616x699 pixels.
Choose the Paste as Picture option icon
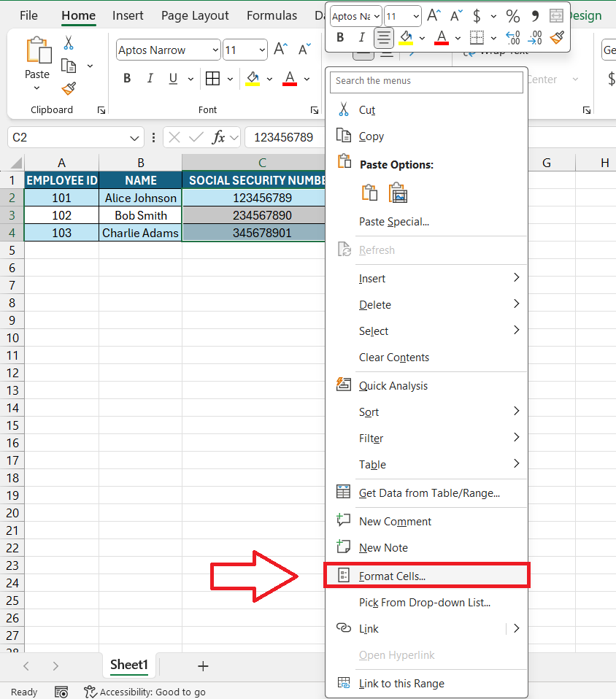pyautogui.click(x=399, y=193)
